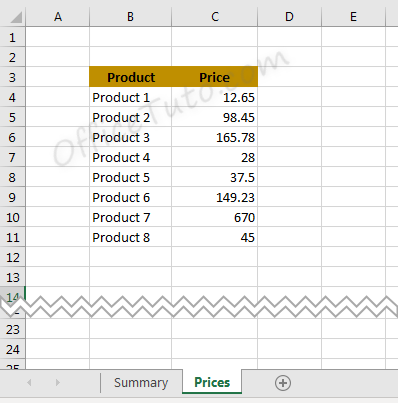Viewport: 398px width, 403px height.
Task: Click the price cell showing 670
Action: (x=215, y=217)
